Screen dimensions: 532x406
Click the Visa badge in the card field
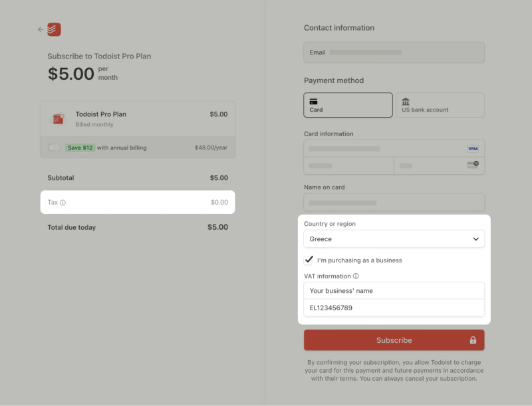tap(473, 149)
